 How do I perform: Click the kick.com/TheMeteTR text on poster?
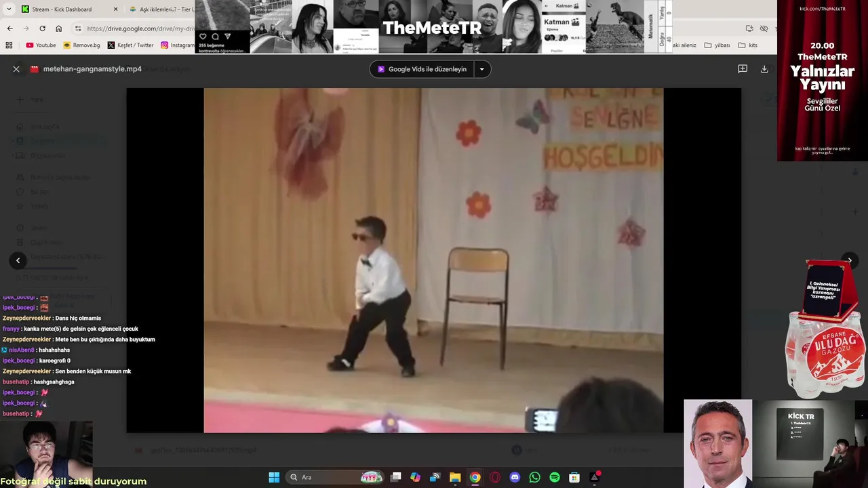pyautogui.click(x=823, y=9)
